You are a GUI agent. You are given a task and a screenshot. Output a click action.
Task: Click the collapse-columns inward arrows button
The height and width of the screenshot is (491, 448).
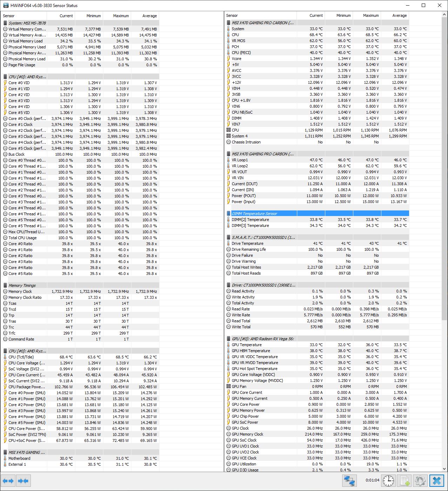[x=23, y=480]
